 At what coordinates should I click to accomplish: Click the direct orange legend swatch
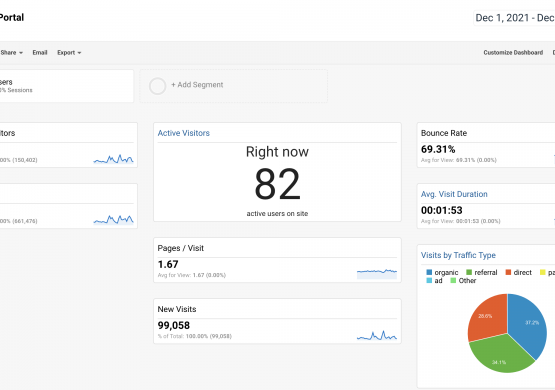508,272
